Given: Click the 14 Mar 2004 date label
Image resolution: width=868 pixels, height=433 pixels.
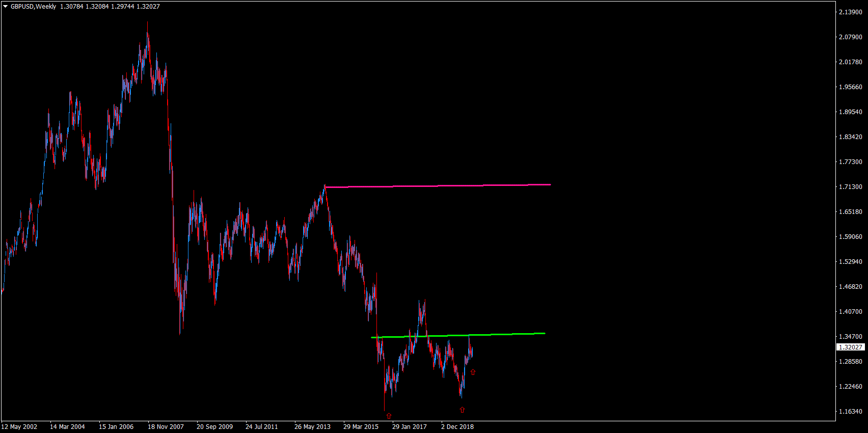Looking at the screenshot, I should 67,427.
